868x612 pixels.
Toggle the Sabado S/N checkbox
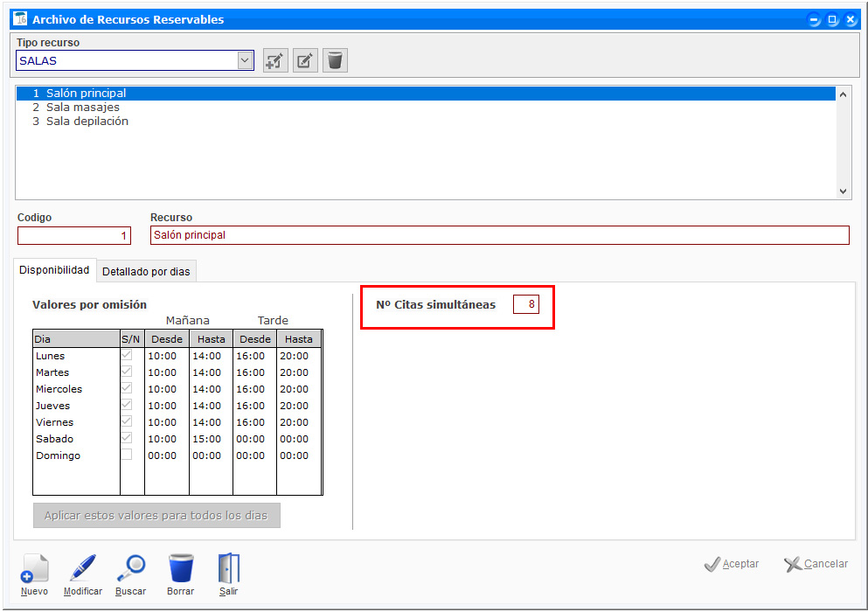126,438
